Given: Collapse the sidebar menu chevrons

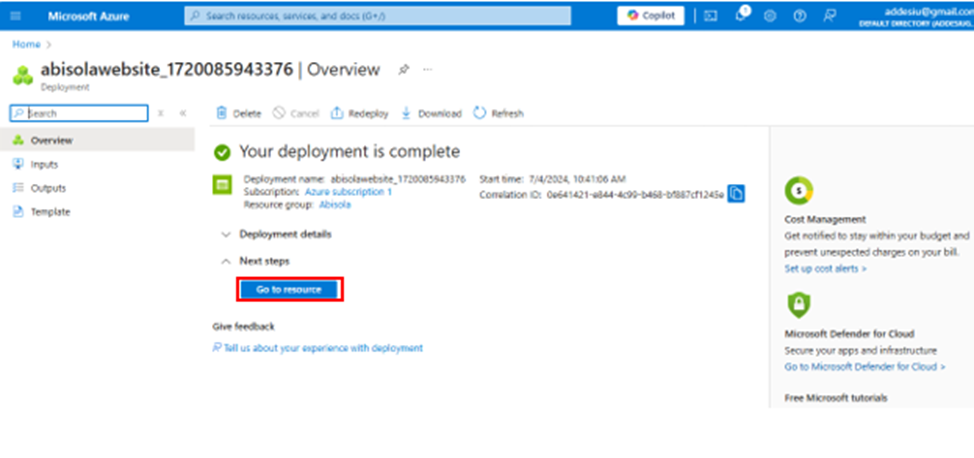Looking at the screenshot, I should tap(183, 113).
